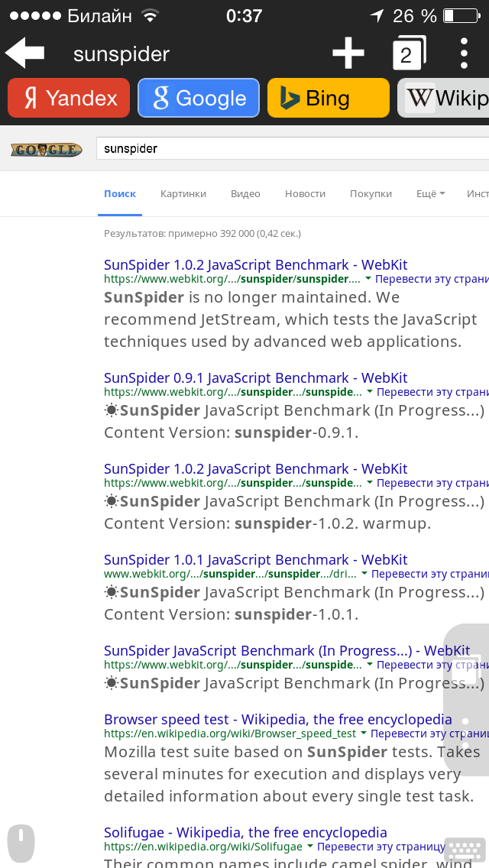Switch to the Покупки tab
The width and height of the screenshot is (489, 868).
pyautogui.click(x=371, y=194)
